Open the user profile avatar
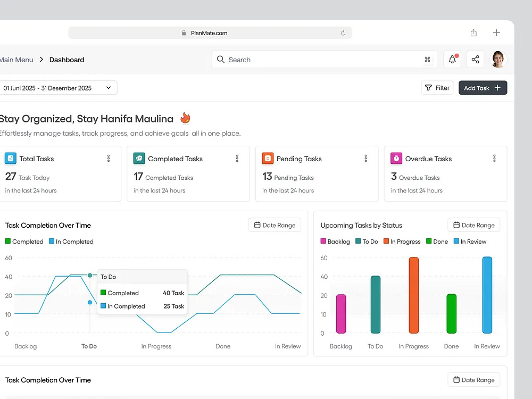This screenshot has height=399, width=532. pyautogui.click(x=498, y=60)
